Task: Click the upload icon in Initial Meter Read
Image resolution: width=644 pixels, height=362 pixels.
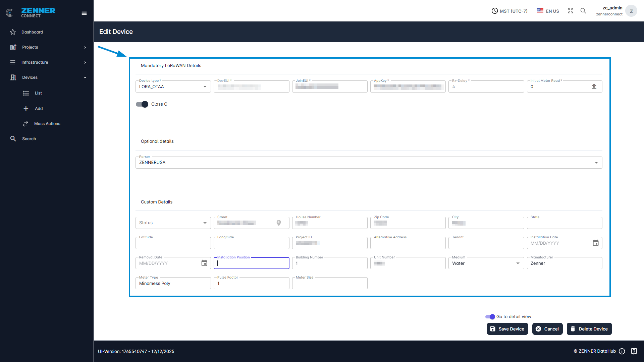Action: [594, 86]
